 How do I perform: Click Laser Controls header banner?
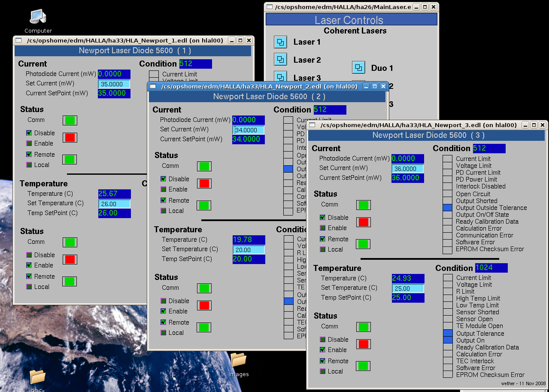point(352,19)
